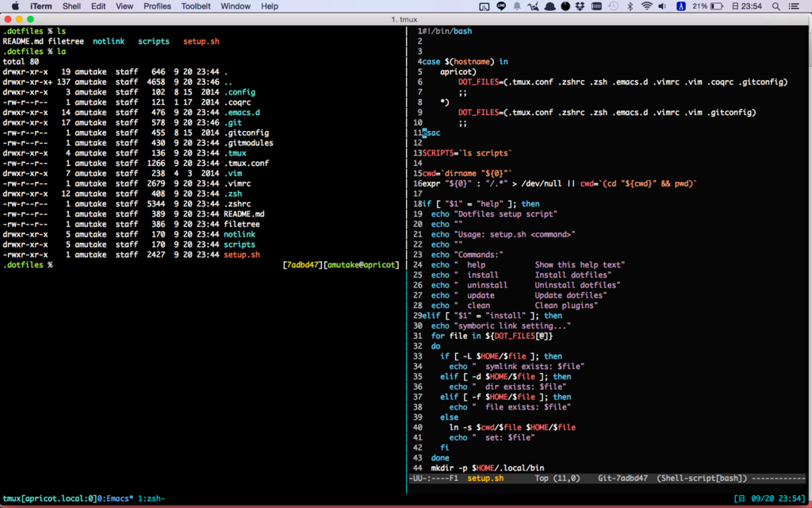Open the Apple menu
This screenshot has height=508, width=812.
[x=15, y=6]
